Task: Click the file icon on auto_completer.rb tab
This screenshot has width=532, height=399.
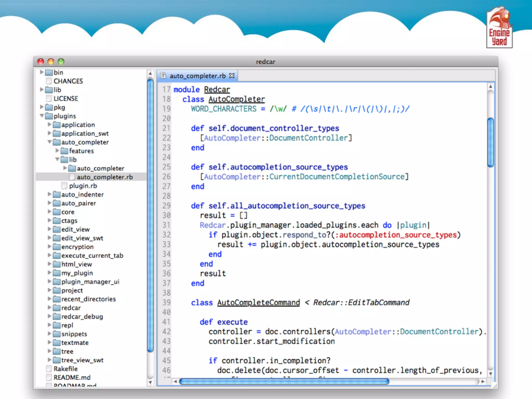Action: [163, 76]
